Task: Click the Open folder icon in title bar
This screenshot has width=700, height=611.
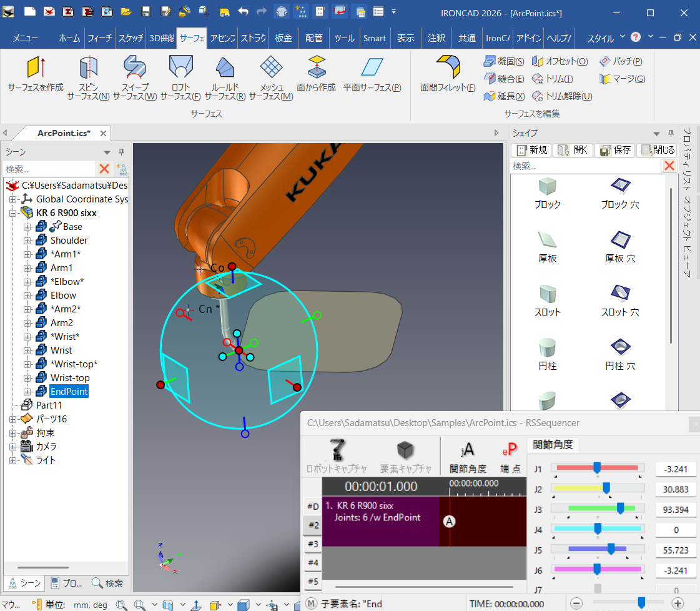Action: coord(126,12)
